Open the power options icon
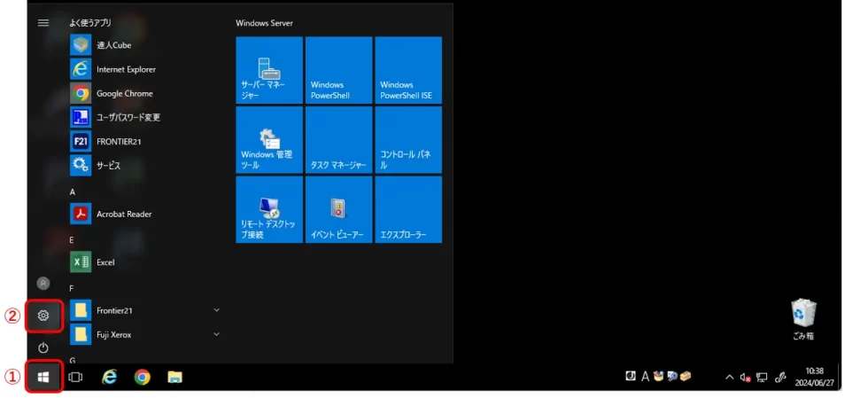868x398 pixels. (43, 347)
